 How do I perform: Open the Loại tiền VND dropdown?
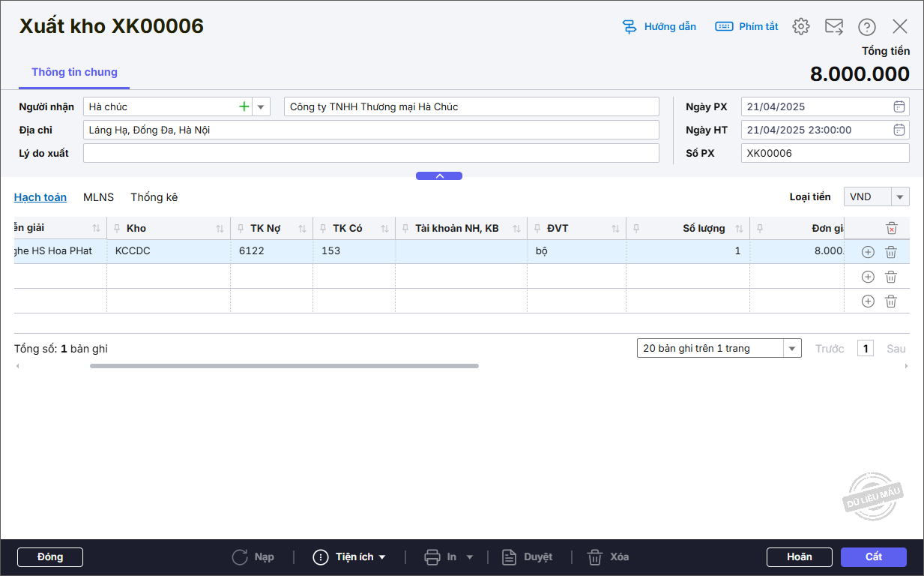coord(899,197)
